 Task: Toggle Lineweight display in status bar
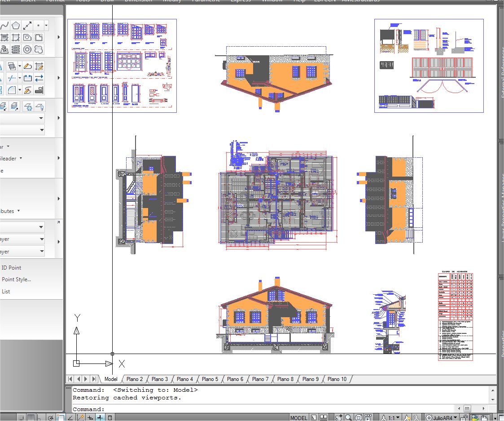point(100,418)
